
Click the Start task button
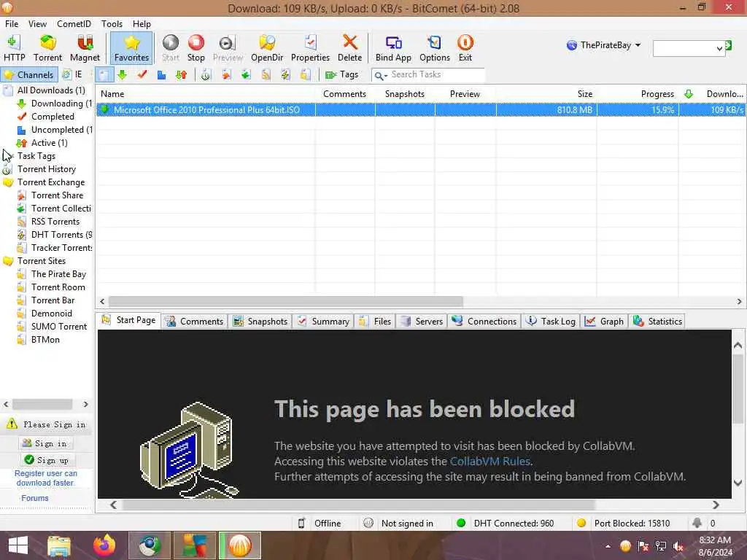coord(171,48)
